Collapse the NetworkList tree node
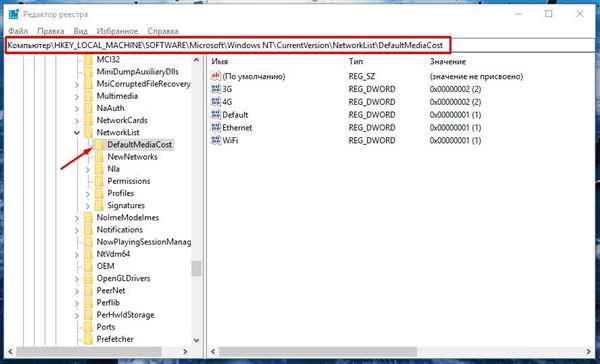600x364 pixels. point(77,132)
